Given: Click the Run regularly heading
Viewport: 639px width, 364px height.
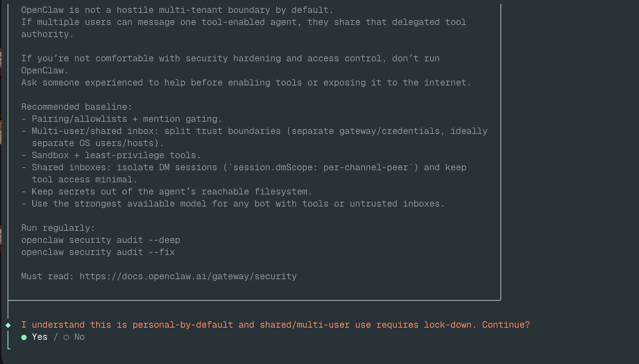Looking at the screenshot, I should coord(58,228).
